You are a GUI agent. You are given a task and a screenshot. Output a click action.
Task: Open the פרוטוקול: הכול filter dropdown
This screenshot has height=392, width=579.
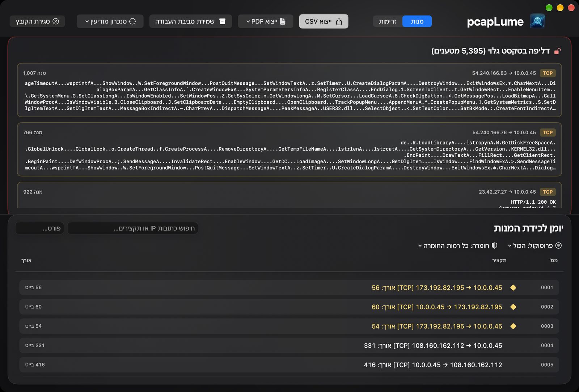point(534,245)
